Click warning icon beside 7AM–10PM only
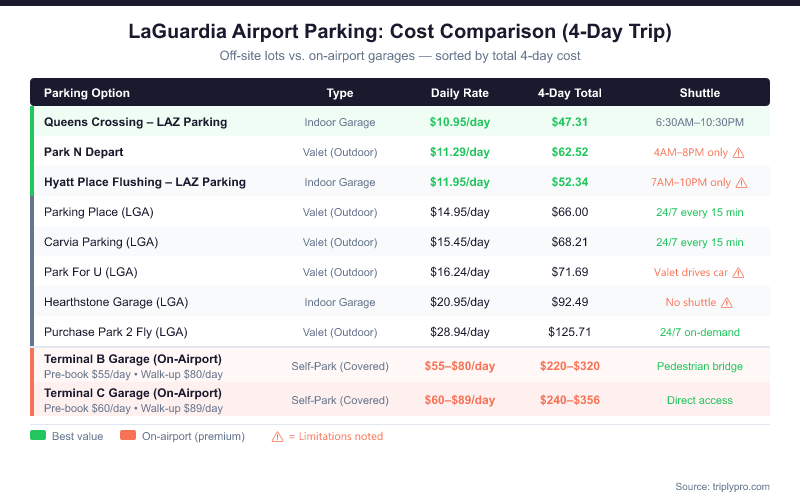 click(741, 183)
